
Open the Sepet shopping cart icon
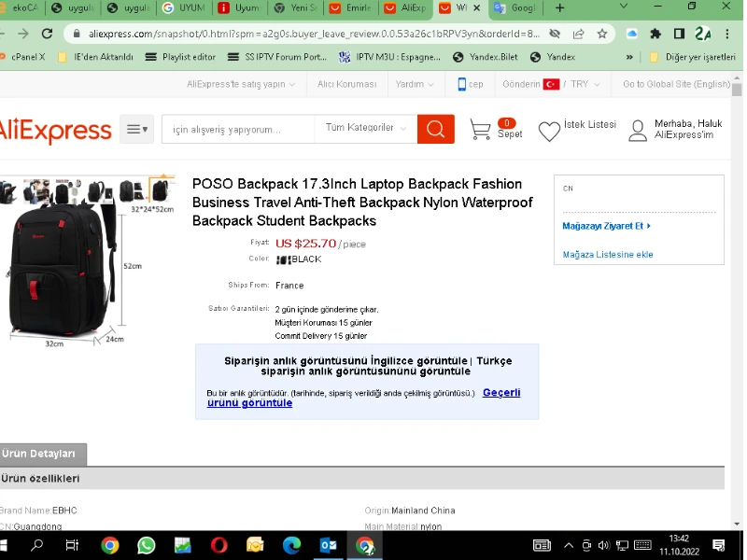(x=480, y=129)
